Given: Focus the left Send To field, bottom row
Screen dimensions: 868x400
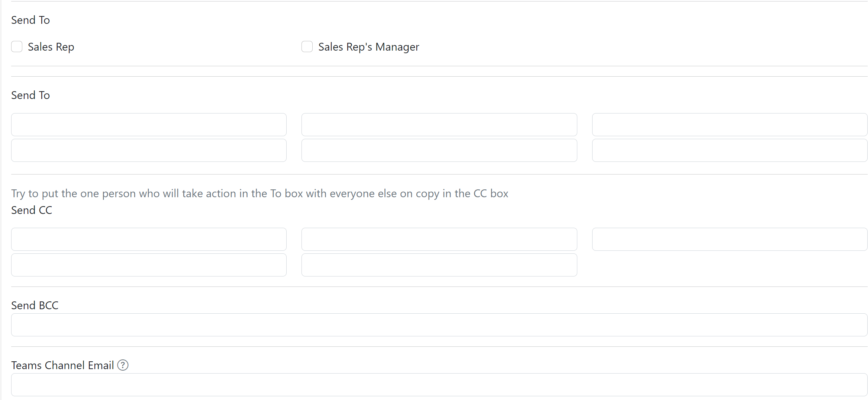Looking at the screenshot, I should (x=149, y=150).
